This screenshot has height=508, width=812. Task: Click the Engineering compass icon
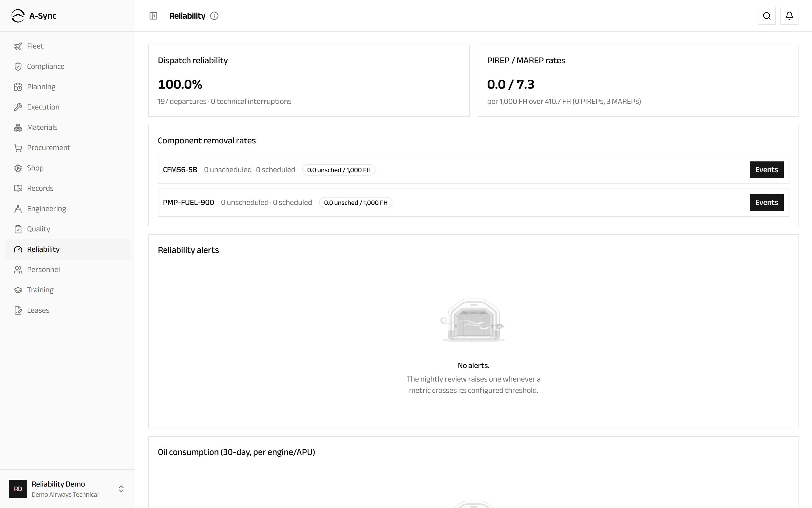[18, 209]
